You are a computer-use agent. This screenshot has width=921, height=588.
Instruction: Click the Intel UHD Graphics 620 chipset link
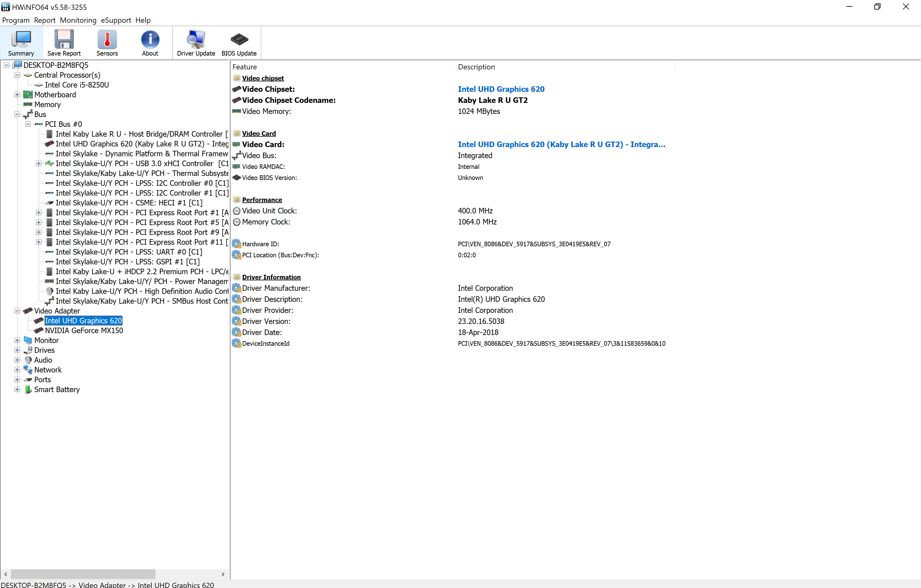[x=501, y=89]
